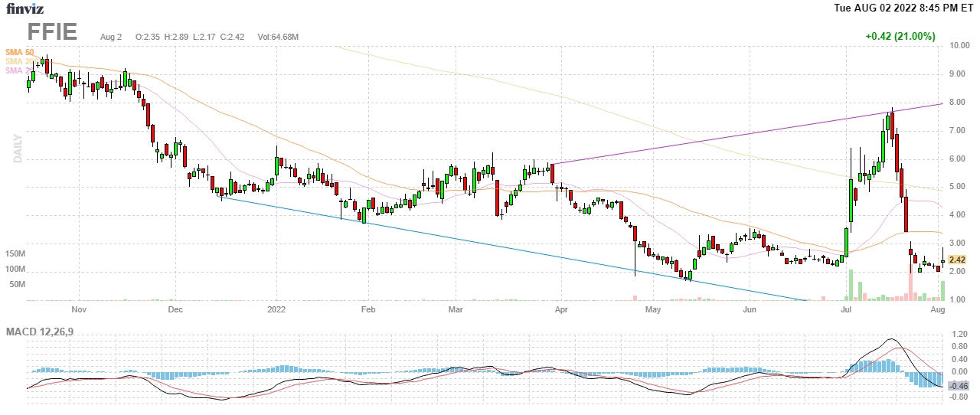This screenshot has width=980, height=415.
Task: Click the Aug label on date axis
Action: coord(938,310)
